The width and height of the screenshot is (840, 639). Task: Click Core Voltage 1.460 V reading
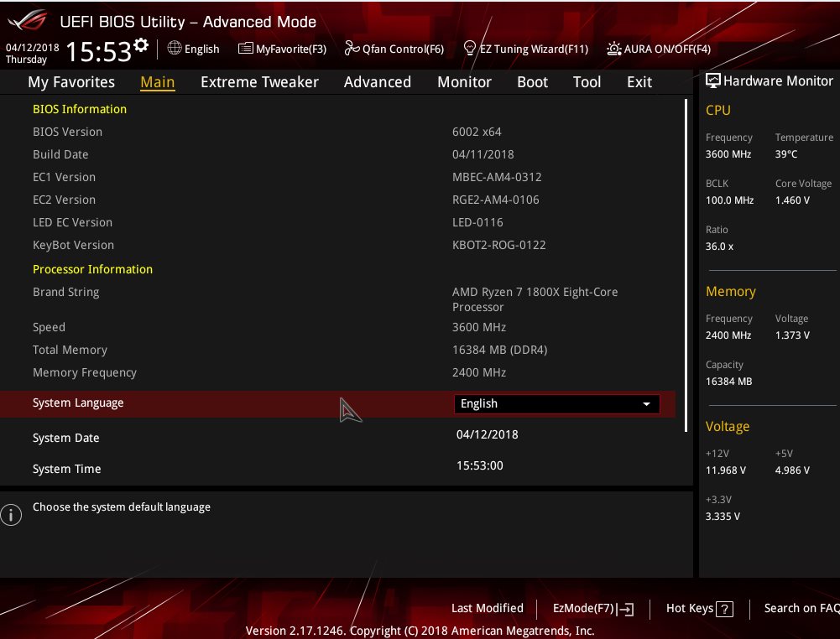coord(792,200)
